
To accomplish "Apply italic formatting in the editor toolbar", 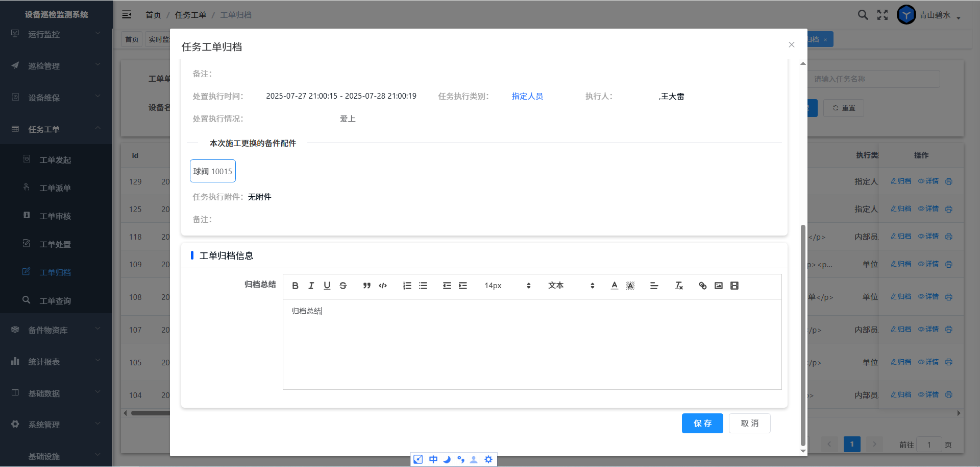I will click(x=311, y=286).
